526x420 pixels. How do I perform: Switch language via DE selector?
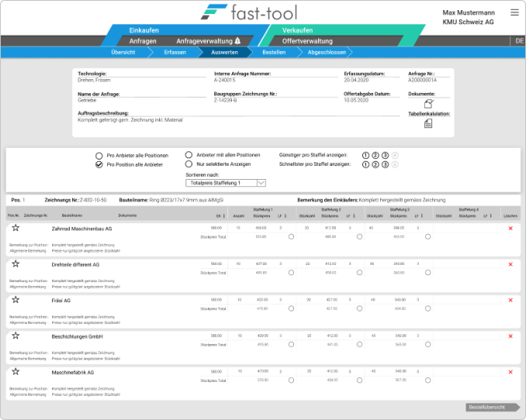519,41
